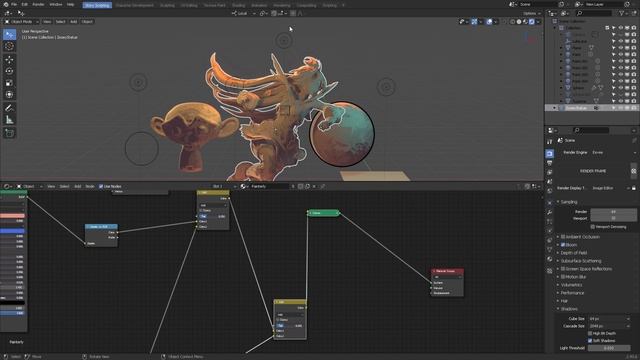
Task: Open Edit menu
Action: (x=24, y=4)
